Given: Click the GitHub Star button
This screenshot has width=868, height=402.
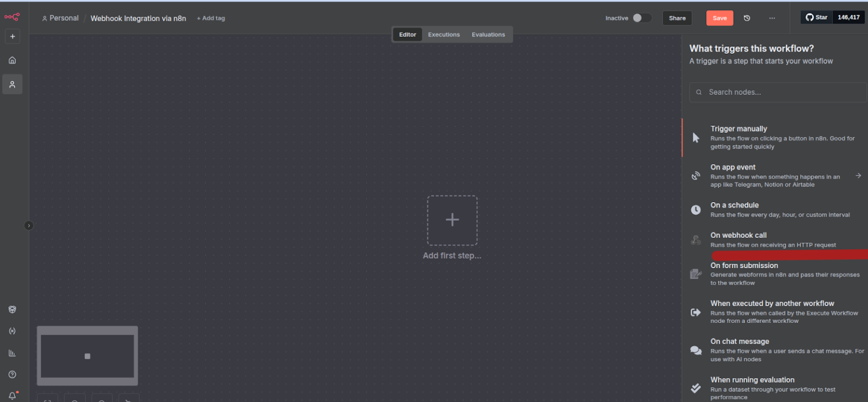Looking at the screenshot, I should pyautogui.click(x=817, y=18).
